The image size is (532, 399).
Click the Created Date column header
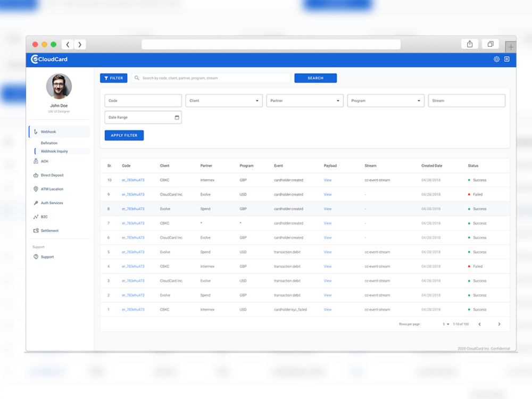[431, 166]
